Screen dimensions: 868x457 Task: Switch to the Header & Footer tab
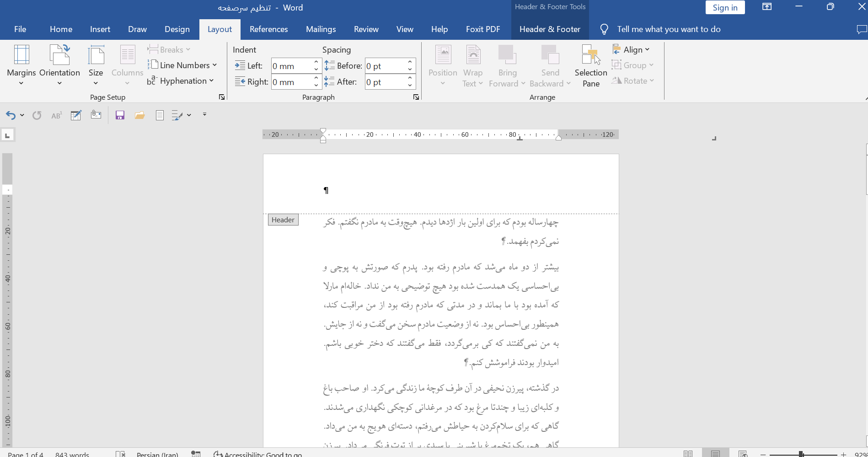[550, 29]
